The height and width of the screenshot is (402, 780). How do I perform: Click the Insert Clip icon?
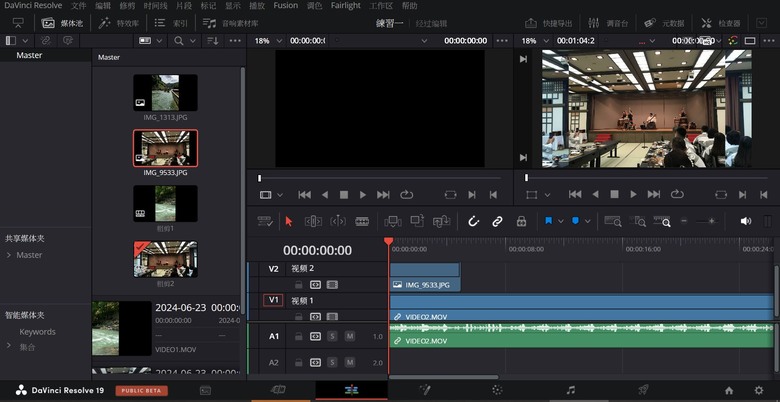(392, 221)
